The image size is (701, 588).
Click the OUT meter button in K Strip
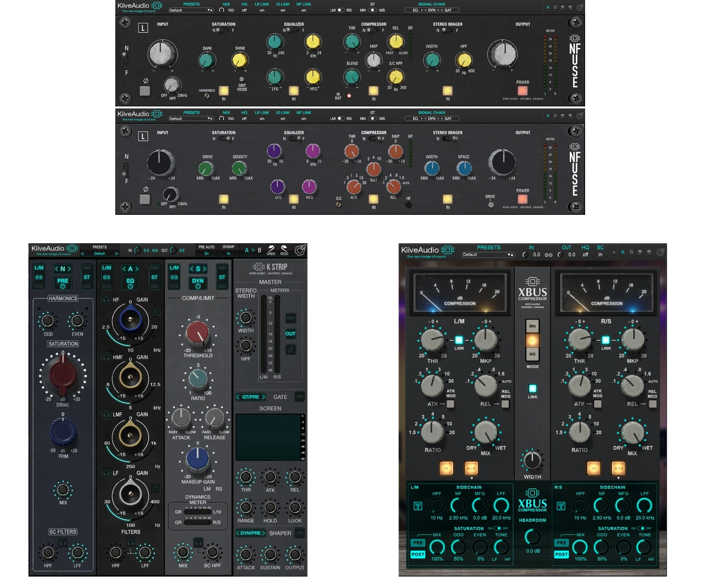[291, 334]
